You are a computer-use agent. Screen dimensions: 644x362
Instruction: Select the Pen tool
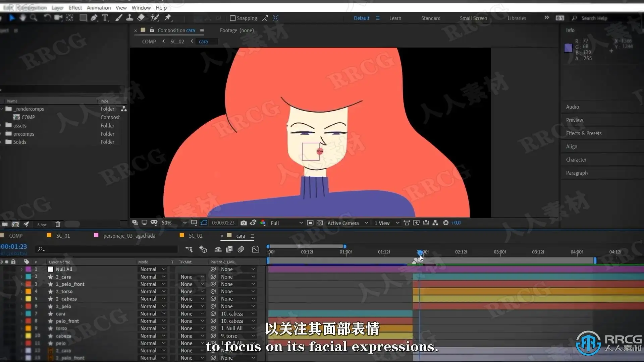pos(94,18)
